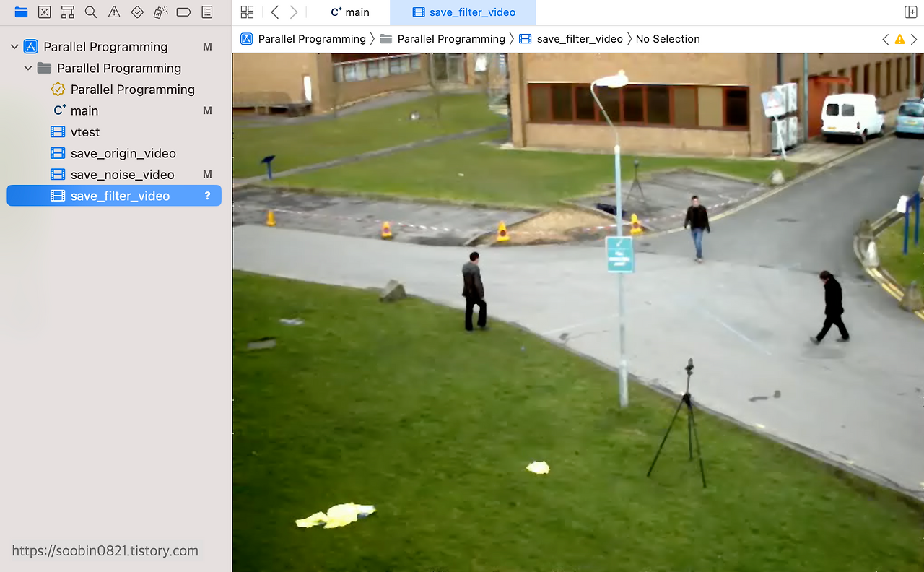This screenshot has height=572, width=924.
Task: Show the Tab Overview grid
Action: pyautogui.click(x=247, y=12)
